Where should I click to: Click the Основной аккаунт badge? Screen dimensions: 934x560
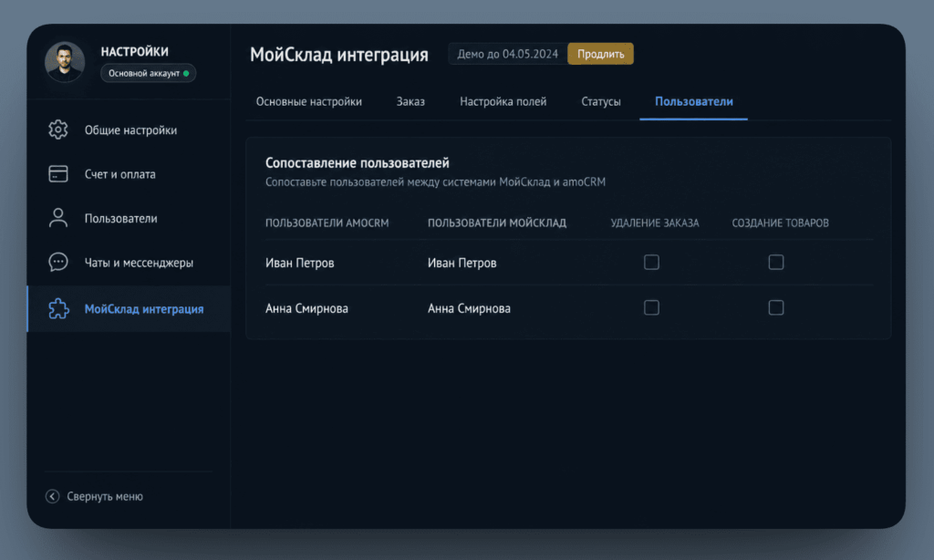point(149,73)
